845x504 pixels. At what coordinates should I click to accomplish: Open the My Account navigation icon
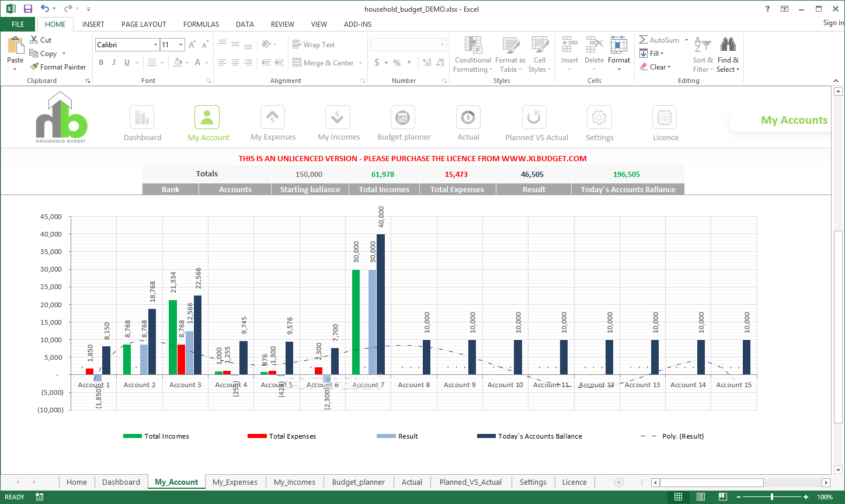click(207, 117)
